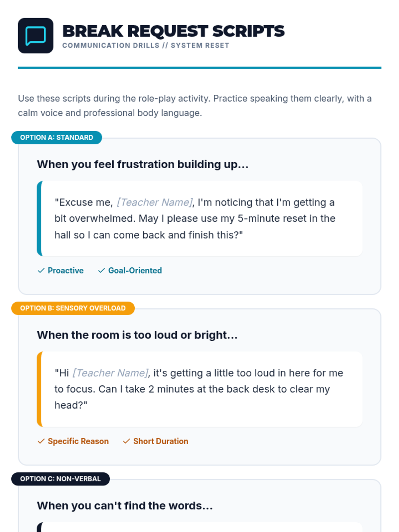Click the Short Duration tag label
This screenshot has width=399, height=532.
pos(161,441)
